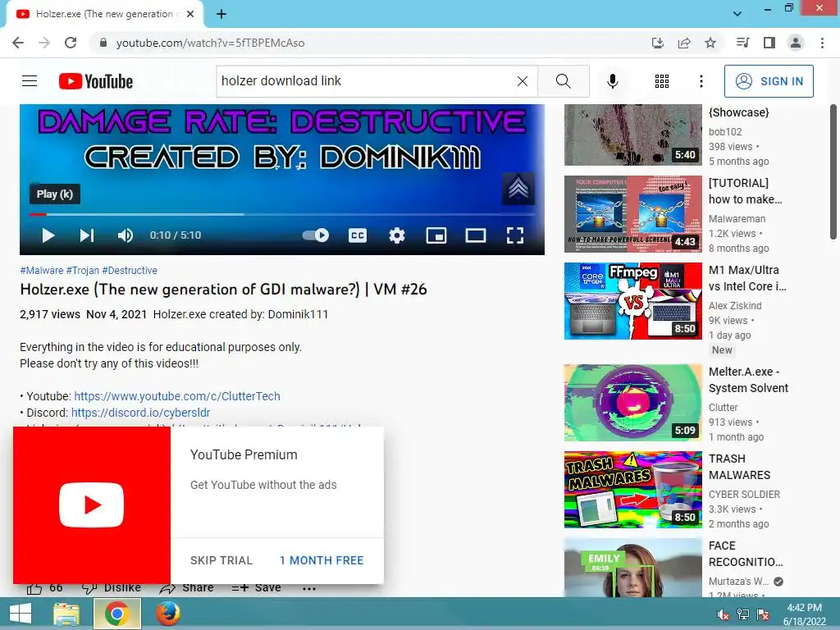Open YouTube settings three-dot menu
This screenshot has height=630, width=840.
tap(701, 81)
